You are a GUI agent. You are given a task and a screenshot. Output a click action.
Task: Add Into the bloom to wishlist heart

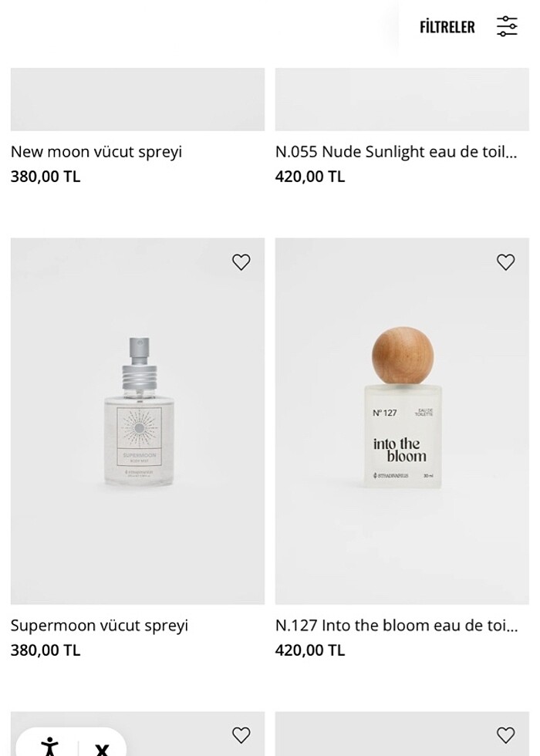pyautogui.click(x=506, y=262)
